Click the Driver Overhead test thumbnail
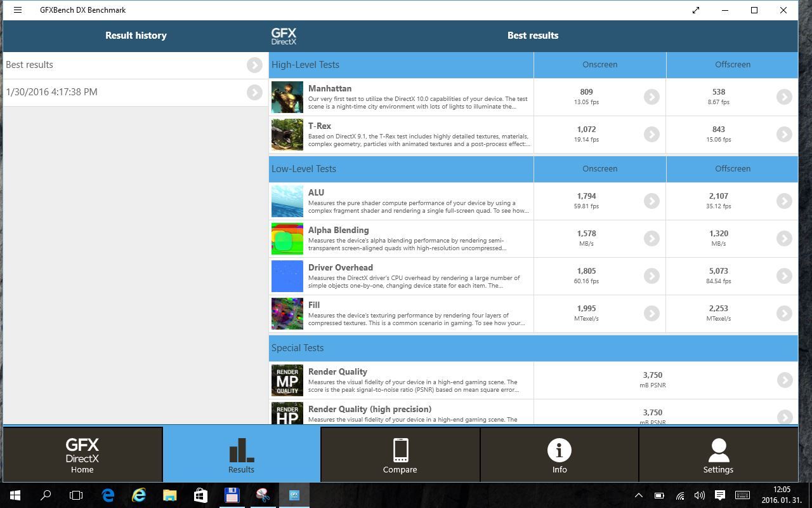Image resolution: width=812 pixels, height=508 pixels. pos(287,276)
